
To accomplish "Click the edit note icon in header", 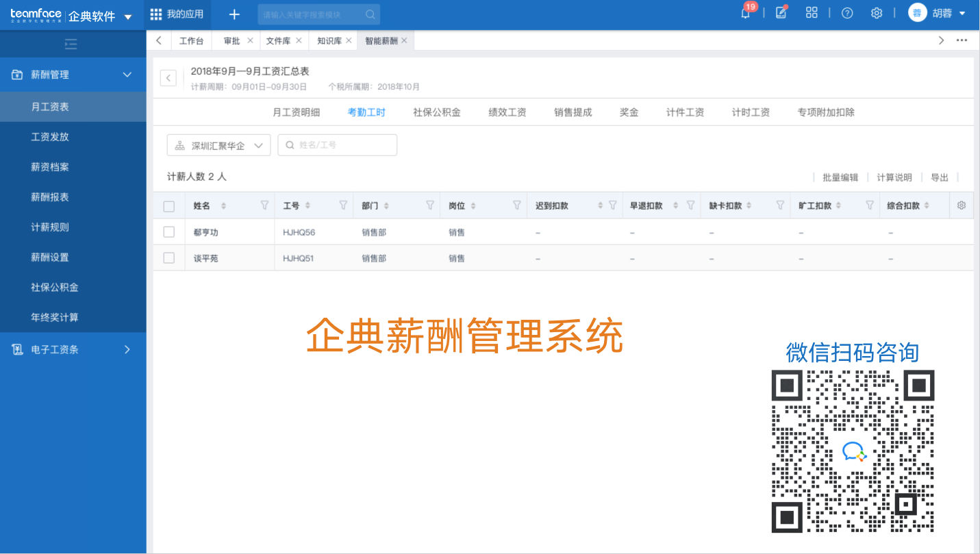I will point(781,13).
